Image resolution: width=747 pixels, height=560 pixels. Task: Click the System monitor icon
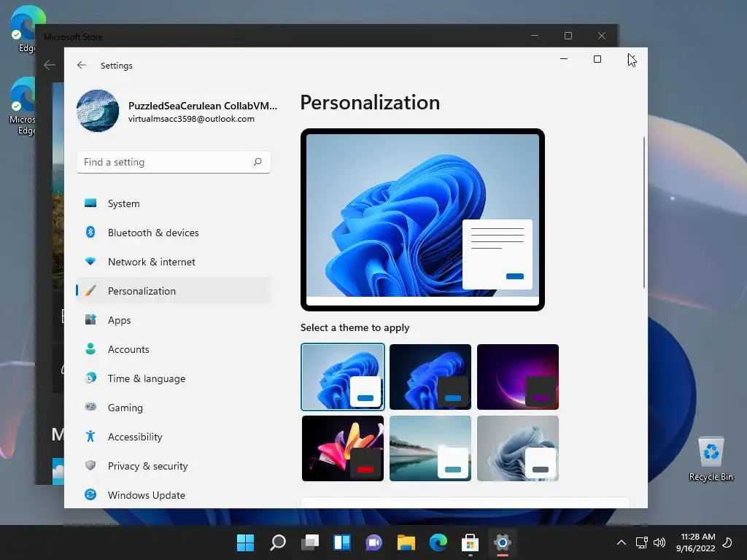pyautogui.click(x=90, y=203)
